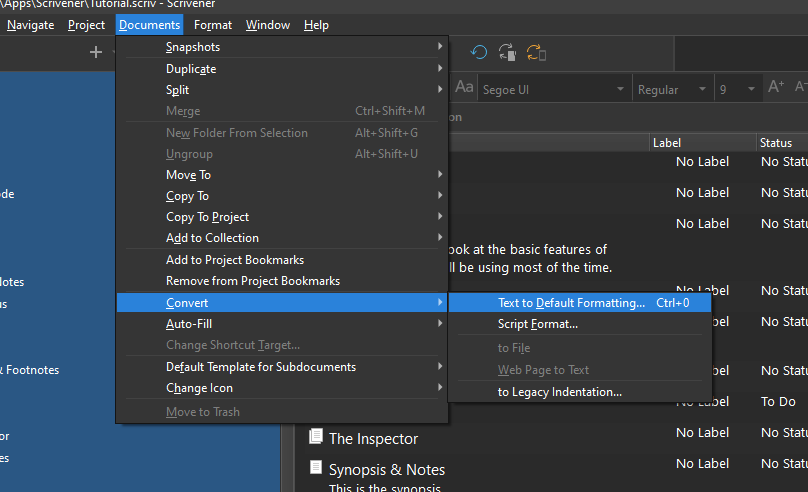Open the Help menu
Viewport: 808px width, 492px height.
(316, 25)
